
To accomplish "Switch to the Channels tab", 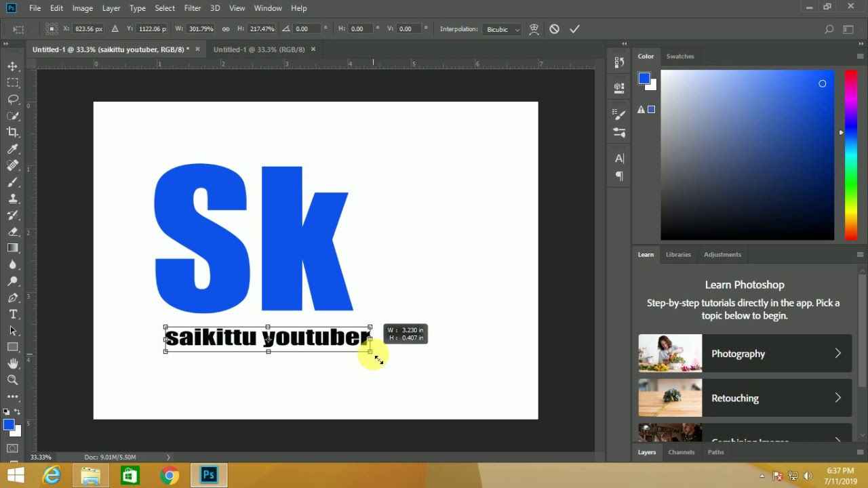I will [682, 452].
